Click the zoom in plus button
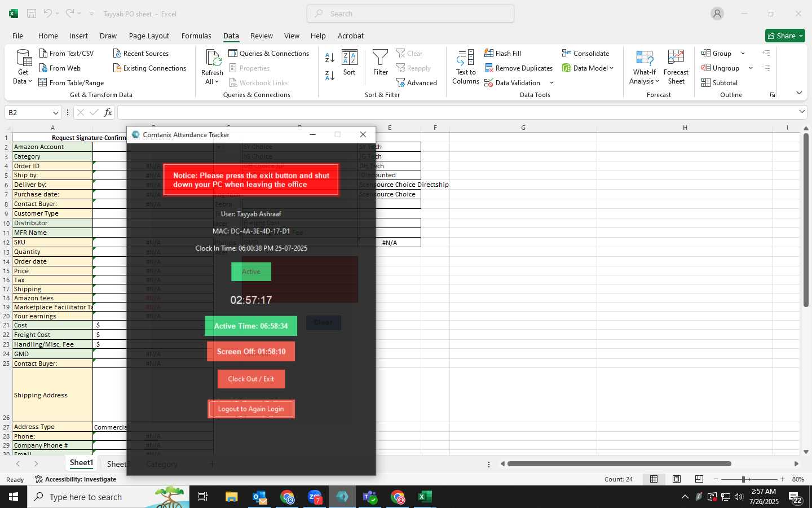The width and height of the screenshot is (812, 508). 782,479
